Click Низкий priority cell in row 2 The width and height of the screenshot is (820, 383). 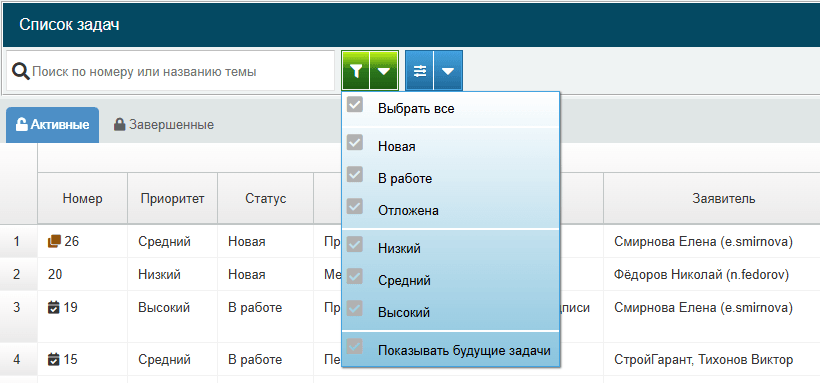point(173,274)
